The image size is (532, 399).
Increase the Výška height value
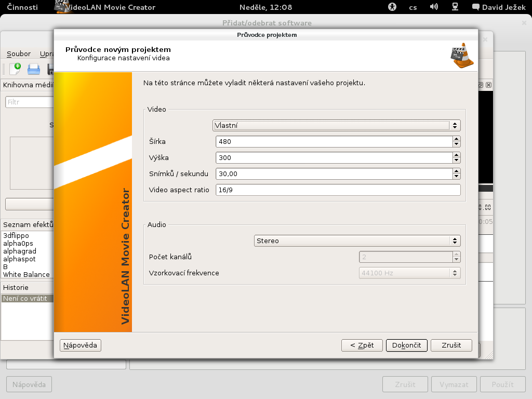tap(456, 155)
